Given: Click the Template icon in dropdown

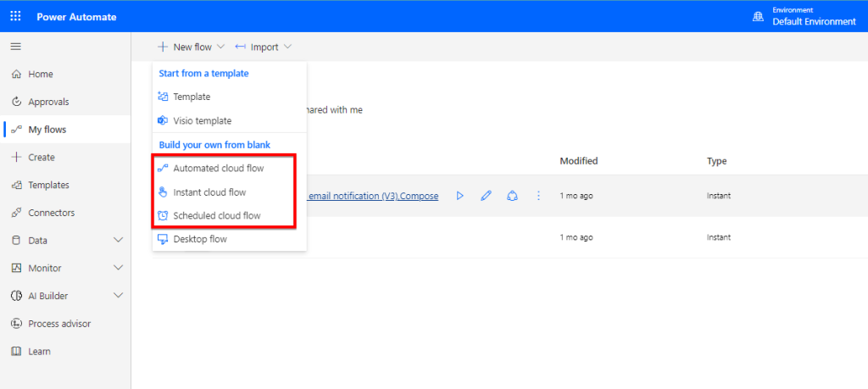Looking at the screenshot, I should pyautogui.click(x=163, y=97).
